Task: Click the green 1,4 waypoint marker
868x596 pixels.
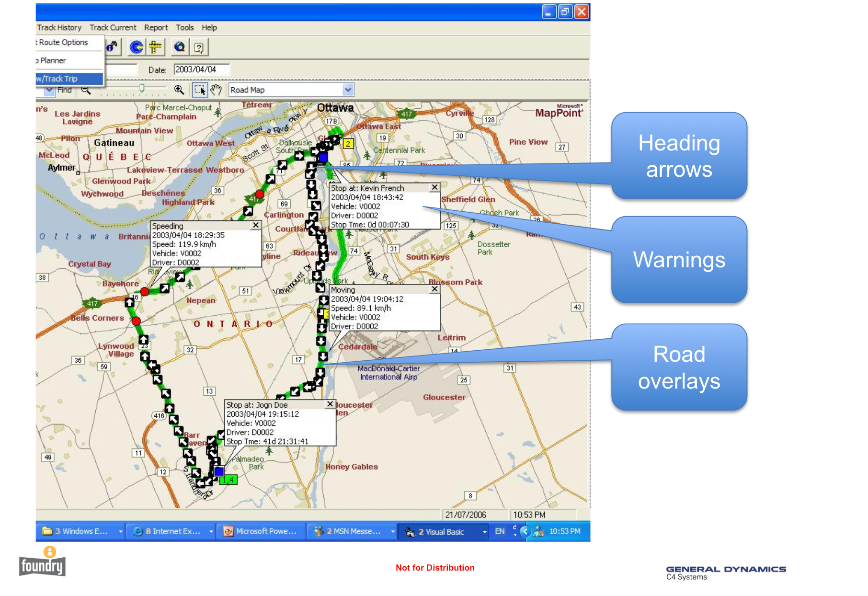Action: [228, 480]
